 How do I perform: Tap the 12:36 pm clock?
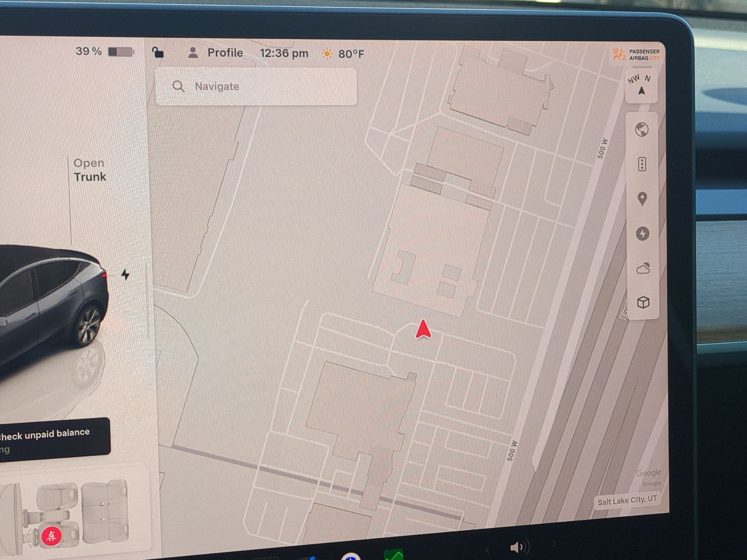(x=284, y=53)
